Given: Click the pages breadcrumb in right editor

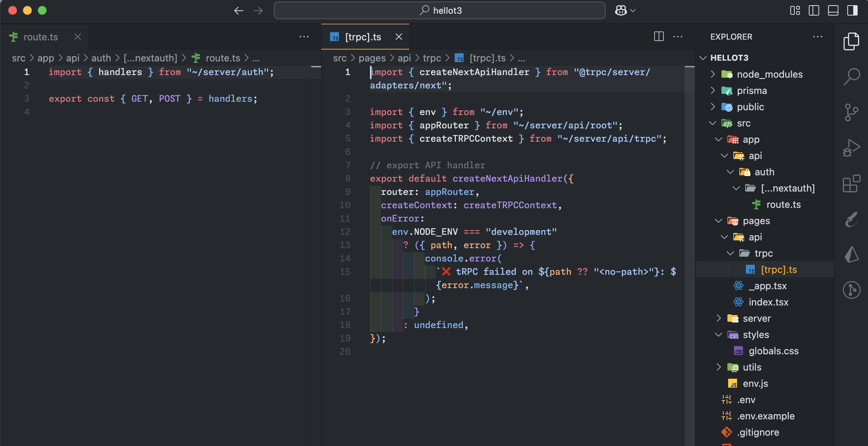Looking at the screenshot, I should 372,58.
